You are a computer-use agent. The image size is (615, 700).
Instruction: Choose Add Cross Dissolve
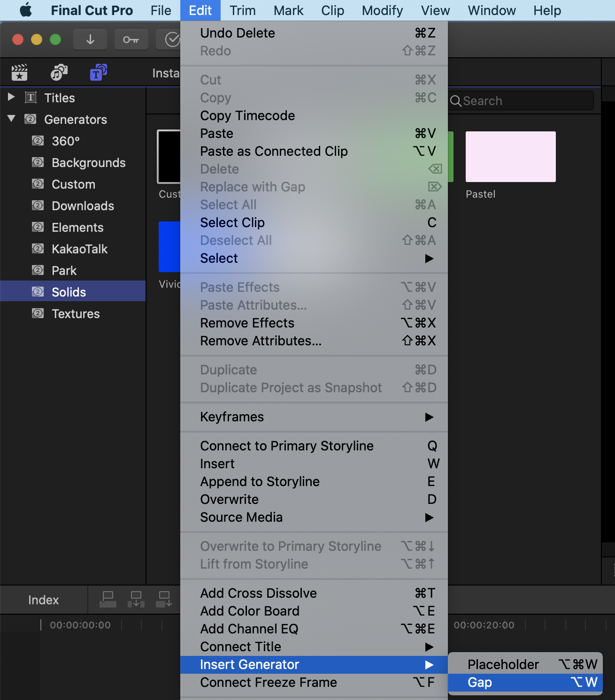(314, 593)
